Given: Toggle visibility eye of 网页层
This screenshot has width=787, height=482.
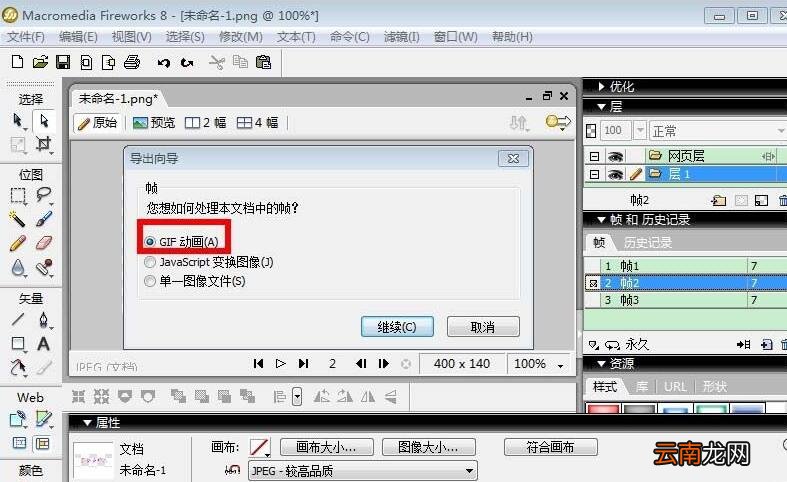Looking at the screenshot, I should 615,157.
